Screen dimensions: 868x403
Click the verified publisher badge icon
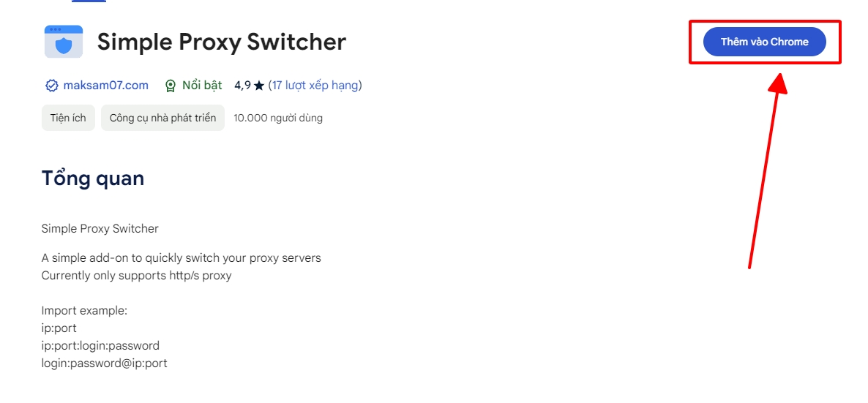click(x=51, y=86)
